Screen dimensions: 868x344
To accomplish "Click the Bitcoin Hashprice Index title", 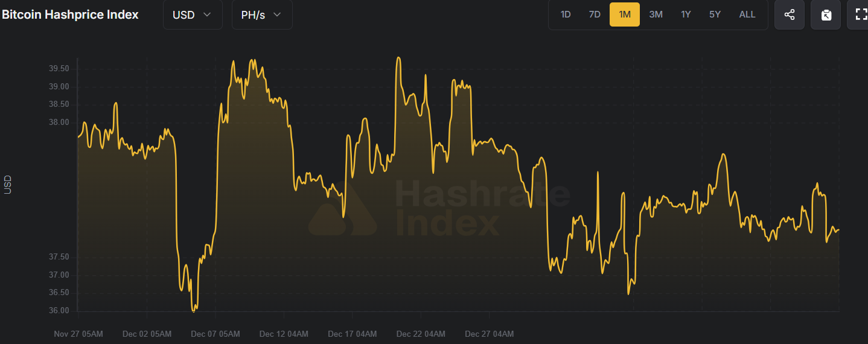I will (x=70, y=15).
